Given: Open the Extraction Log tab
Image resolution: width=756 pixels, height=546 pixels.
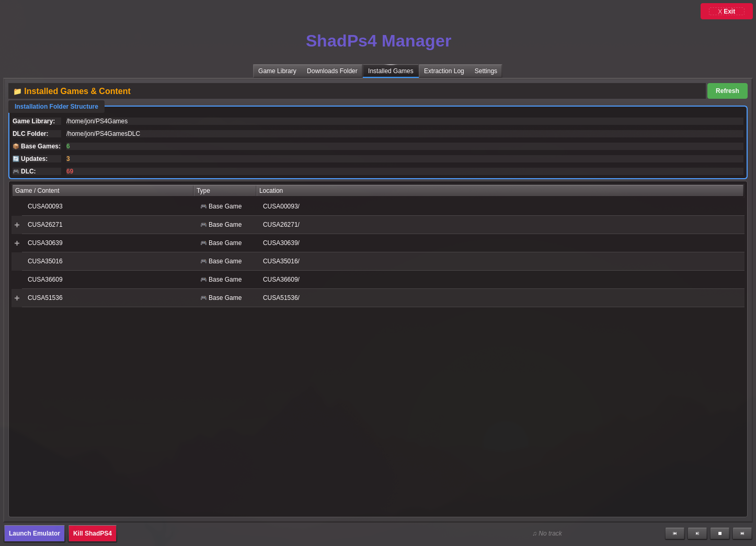Looking at the screenshot, I should click(444, 71).
